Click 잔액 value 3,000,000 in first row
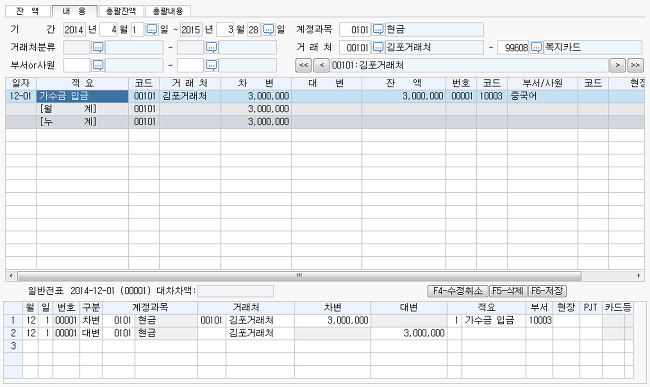Image resolution: width=650 pixels, height=387 pixels. (x=403, y=96)
